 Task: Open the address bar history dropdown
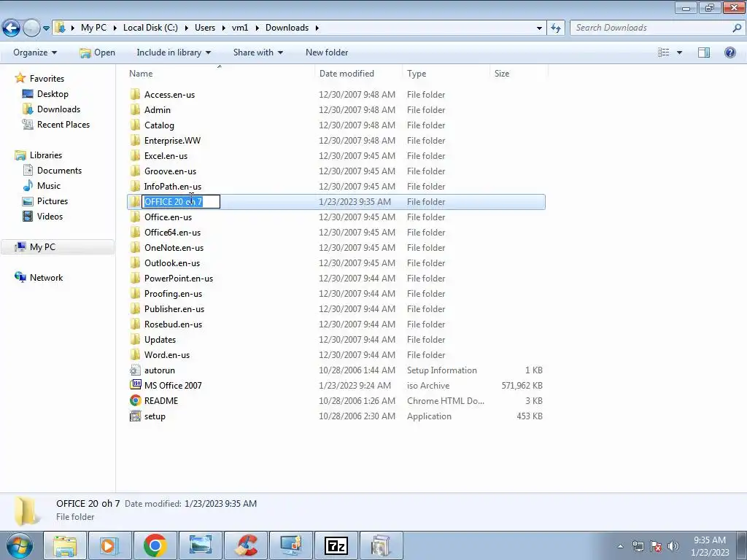pos(539,28)
